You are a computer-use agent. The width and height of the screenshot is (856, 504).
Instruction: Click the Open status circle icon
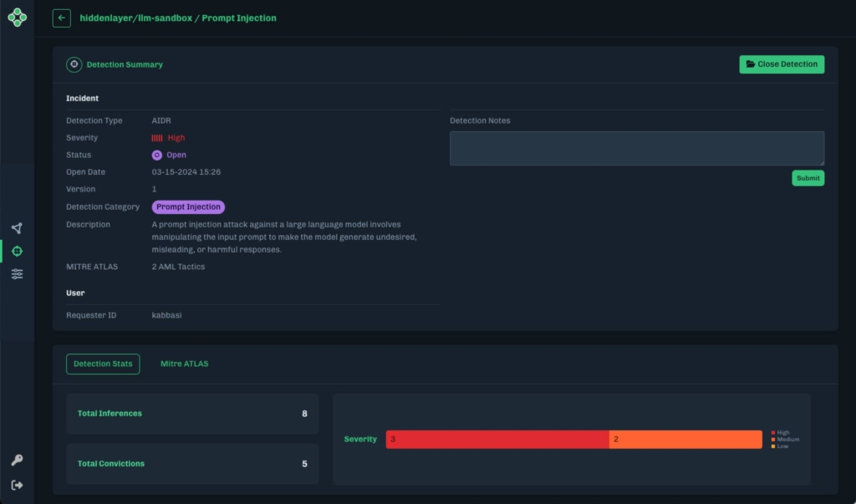tap(157, 155)
